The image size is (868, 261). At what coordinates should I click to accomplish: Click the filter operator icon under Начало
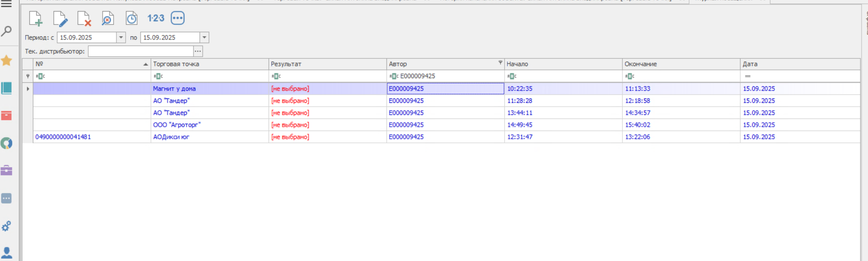(x=512, y=76)
